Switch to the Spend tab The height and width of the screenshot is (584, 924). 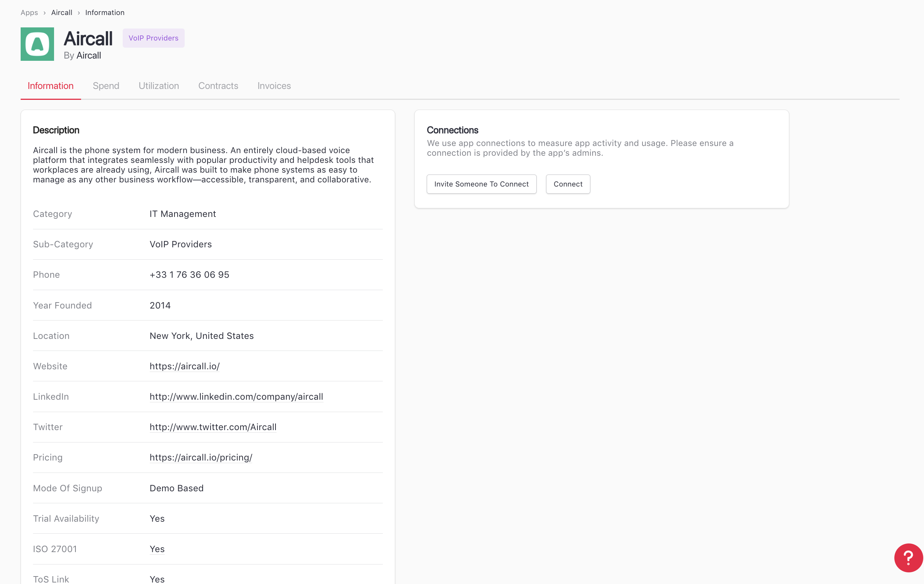[x=106, y=86]
